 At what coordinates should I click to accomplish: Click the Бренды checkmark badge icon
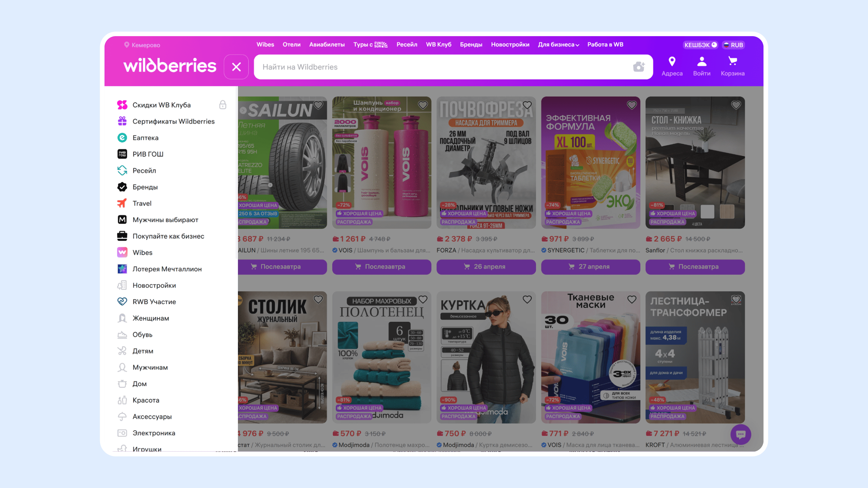coord(122,187)
